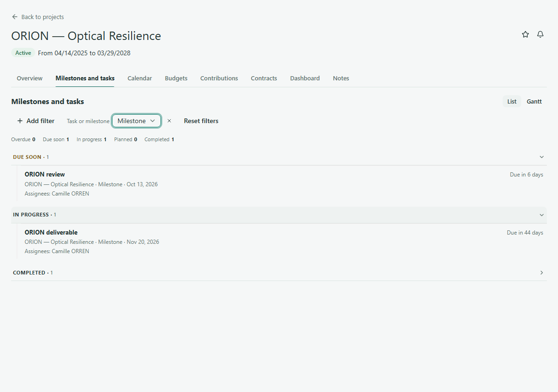Click the Completed 1 counter
The height and width of the screenshot is (392, 558).
[x=159, y=139]
